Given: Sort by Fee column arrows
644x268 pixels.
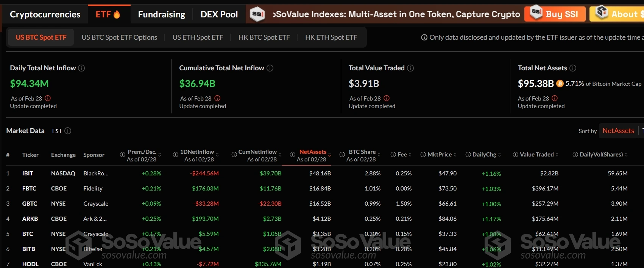Looking at the screenshot, I should [x=410, y=155].
